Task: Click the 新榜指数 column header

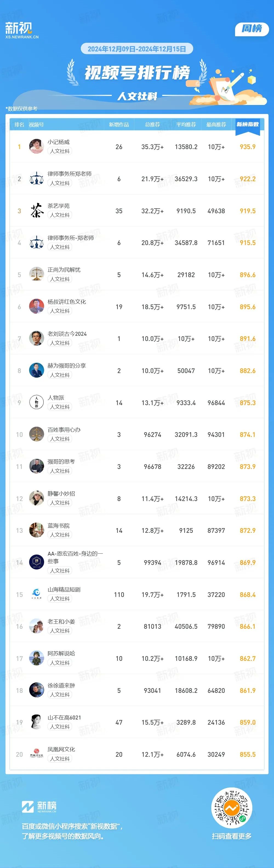Action: tap(248, 124)
